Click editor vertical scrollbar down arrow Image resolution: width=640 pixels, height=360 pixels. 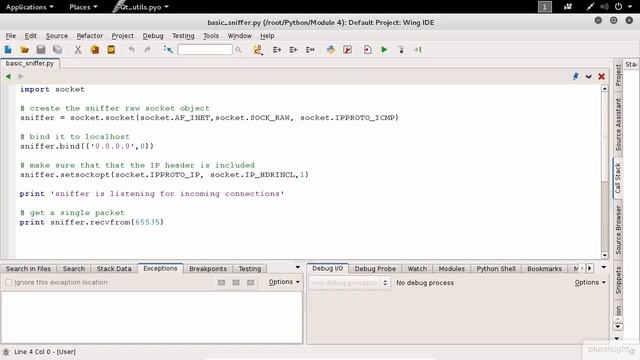[604, 255]
